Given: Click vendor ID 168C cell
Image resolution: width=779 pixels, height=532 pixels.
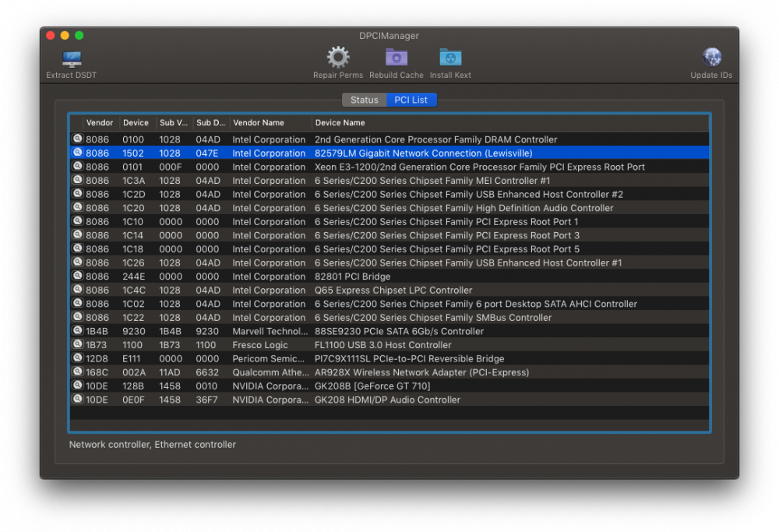Looking at the screenshot, I should click(97, 372).
